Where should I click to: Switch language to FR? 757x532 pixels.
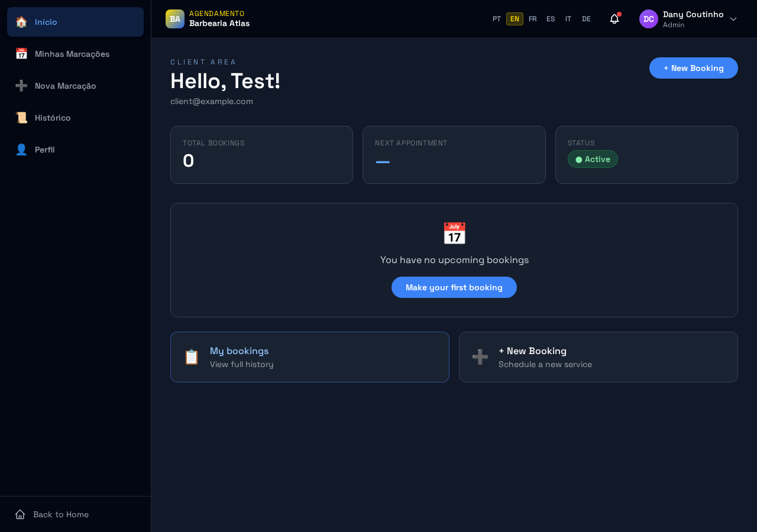point(533,19)
